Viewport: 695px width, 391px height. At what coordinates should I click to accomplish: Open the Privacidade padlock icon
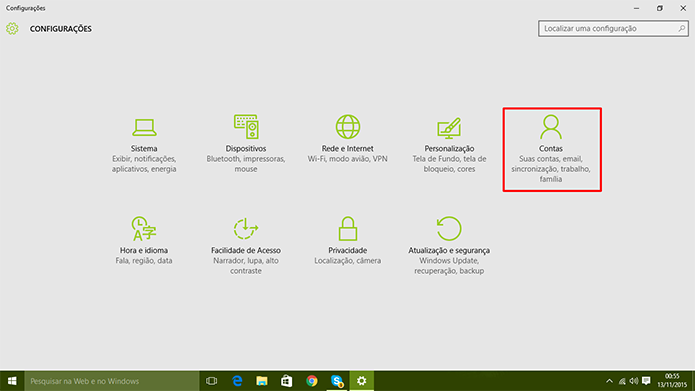(348, 228)
